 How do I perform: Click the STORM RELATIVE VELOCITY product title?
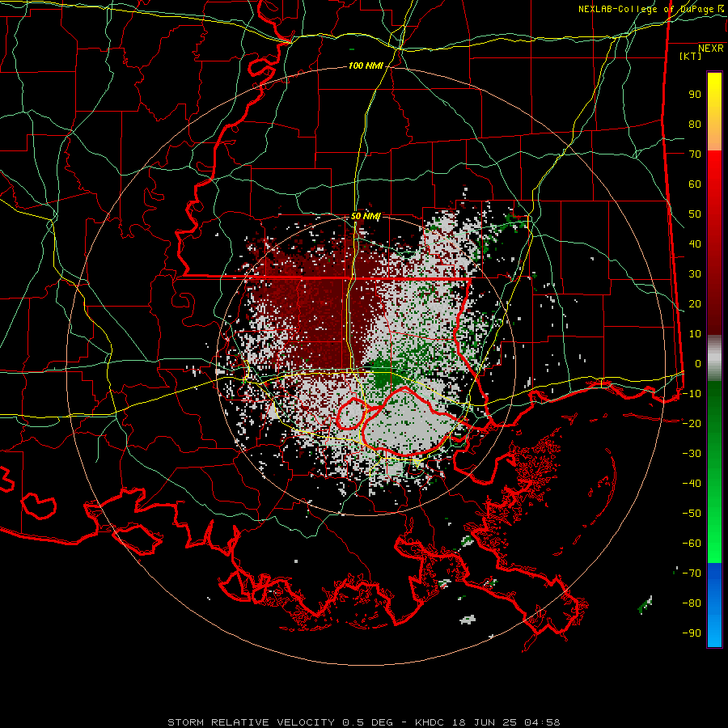tap(251, 722)
